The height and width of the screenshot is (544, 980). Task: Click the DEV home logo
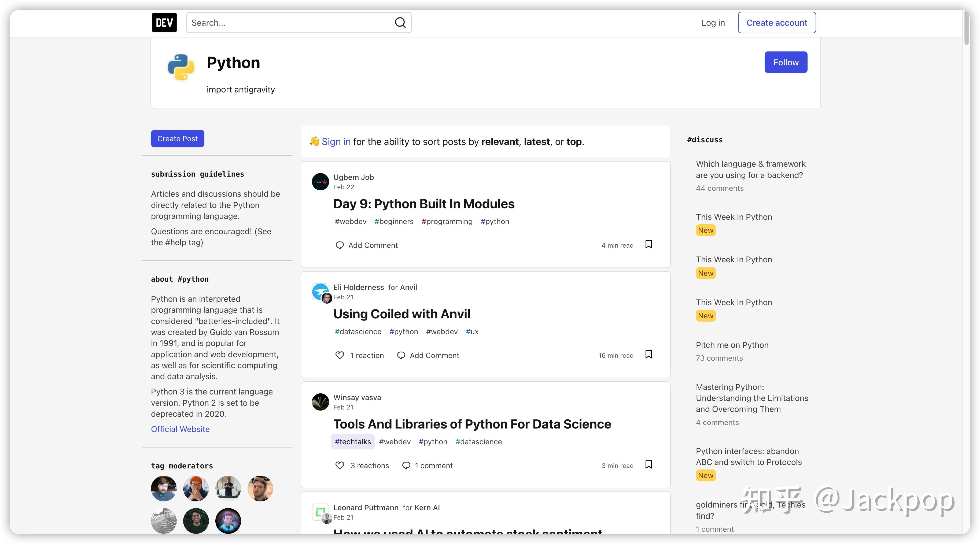(164, 23)
